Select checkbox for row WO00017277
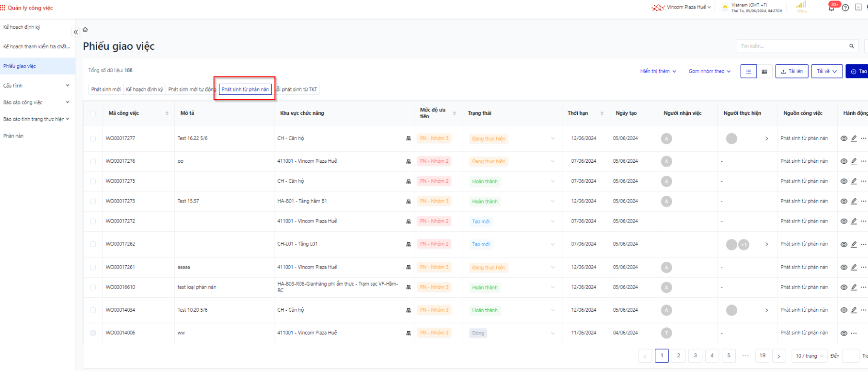This screenshot has height=371, width=868. (93, 138)
